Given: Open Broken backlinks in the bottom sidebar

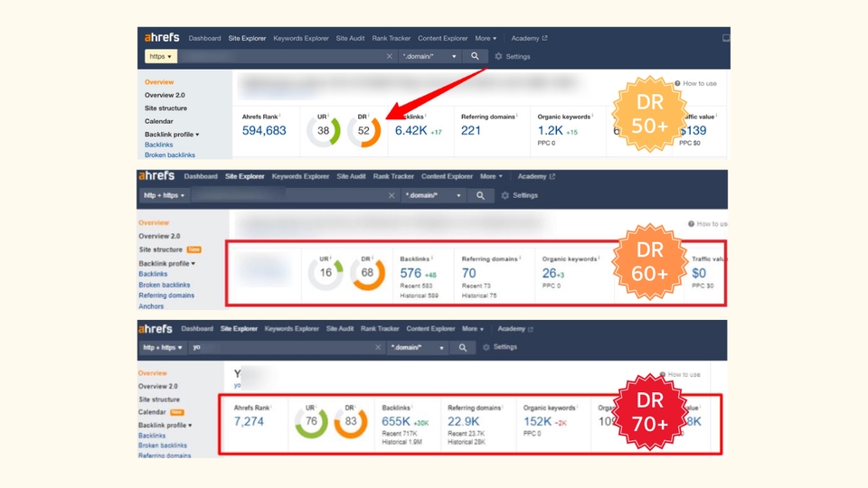Looking at the screenshot, I should [162, 446].
